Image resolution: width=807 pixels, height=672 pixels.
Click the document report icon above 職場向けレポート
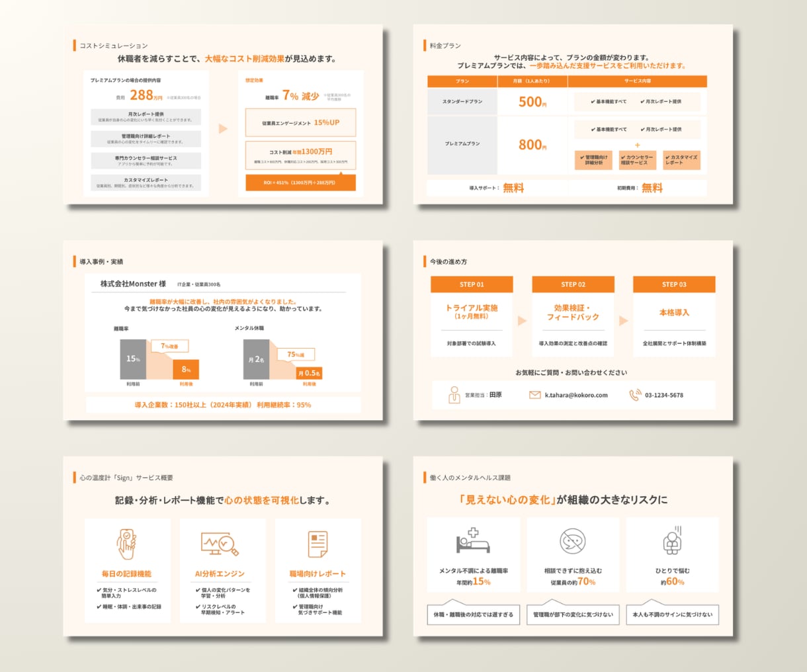coord(318,544)
